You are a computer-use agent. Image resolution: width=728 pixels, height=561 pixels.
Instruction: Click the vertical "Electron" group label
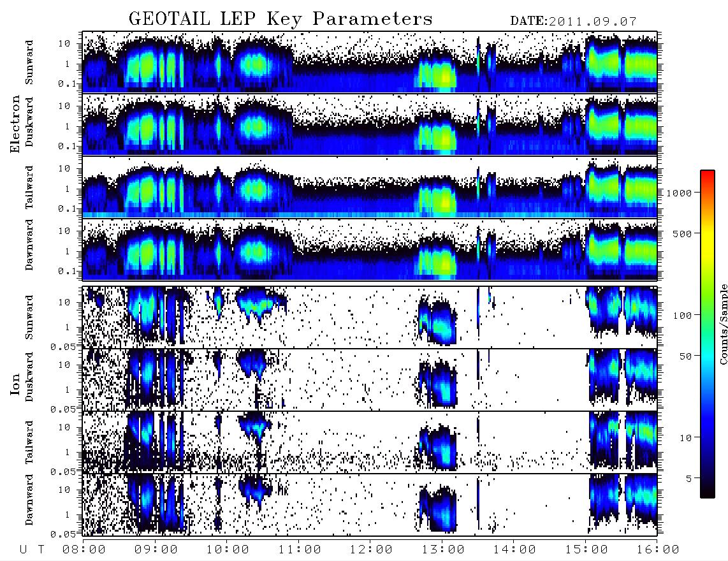coord(15,124)
